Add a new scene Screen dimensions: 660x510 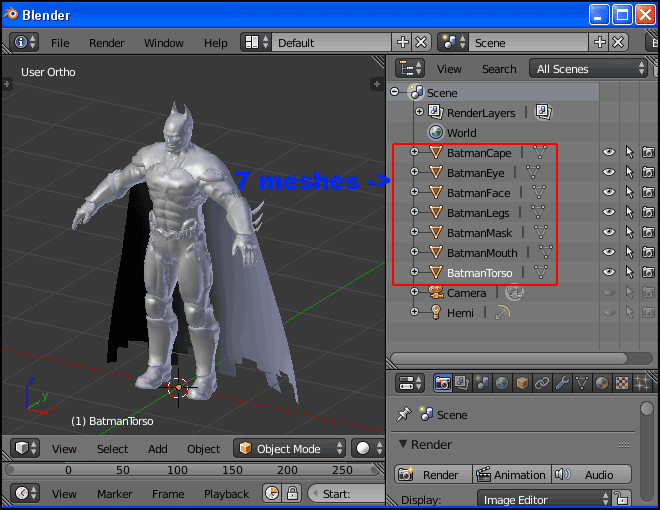(599, 42)
